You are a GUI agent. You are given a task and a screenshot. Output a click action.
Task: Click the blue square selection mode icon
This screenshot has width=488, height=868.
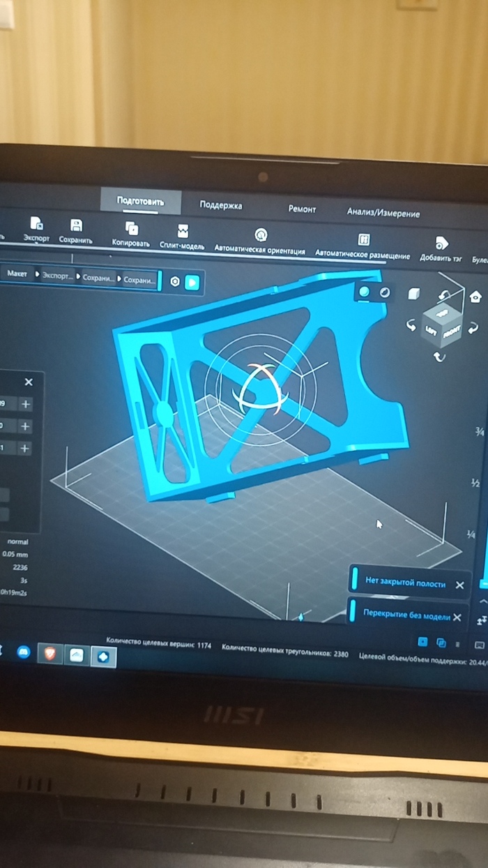point(422,641)
